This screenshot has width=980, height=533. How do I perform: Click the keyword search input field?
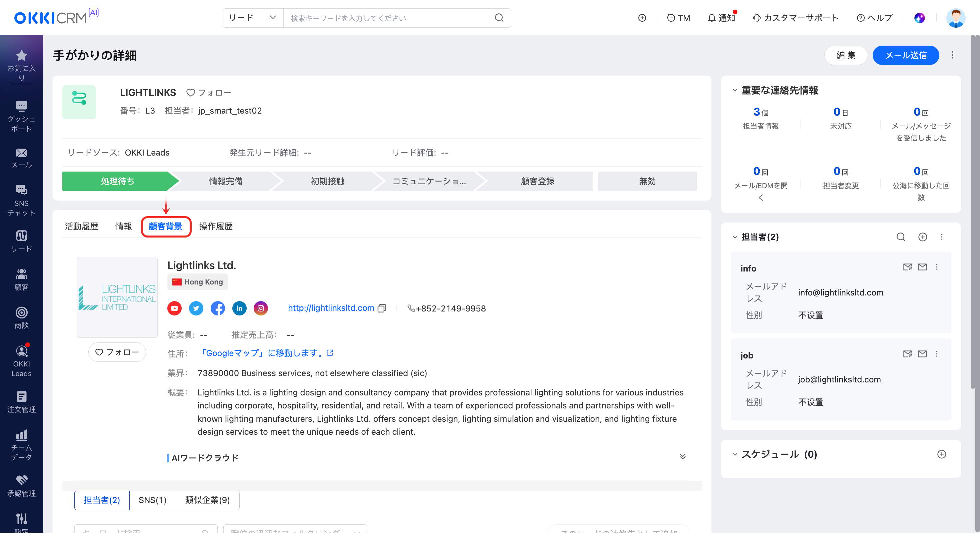pos(388,18)
